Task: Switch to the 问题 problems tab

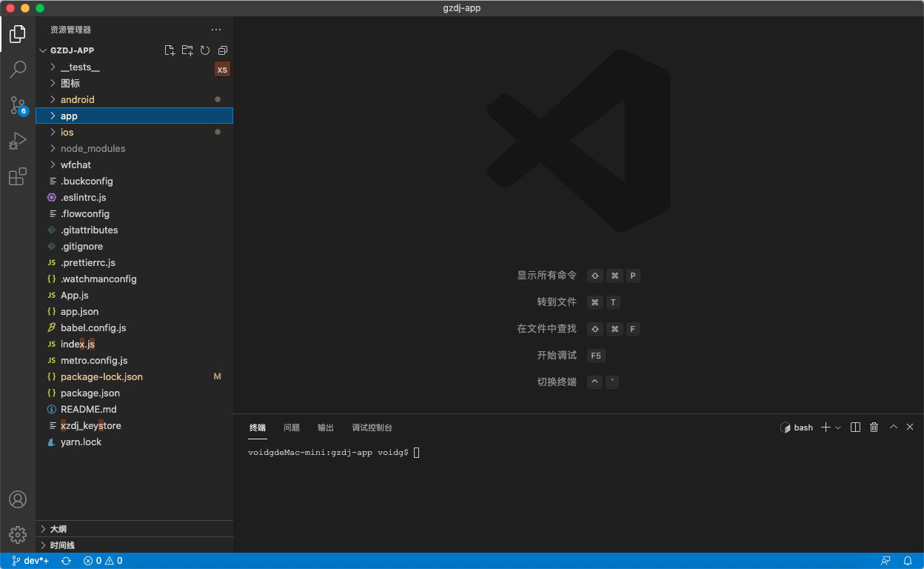Action: (292, 427)
